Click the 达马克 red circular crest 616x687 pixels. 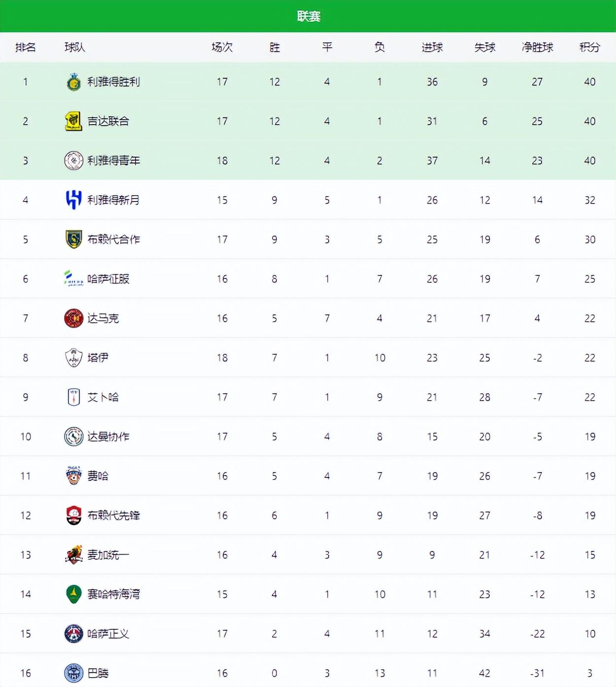[x=73, y=318]
